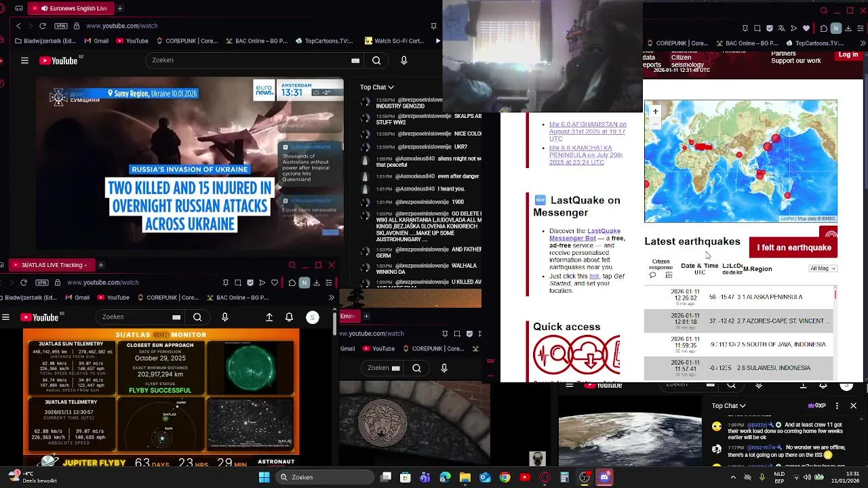
Task: Click seismic search Quick access icon
Action: tap(552, 354)
